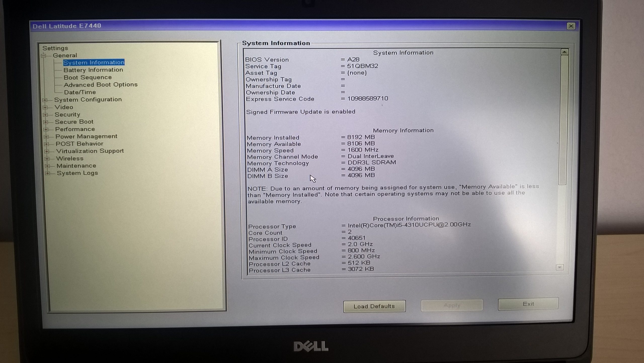Click the Processor L2 Cache 512 KB

point(359,263)
